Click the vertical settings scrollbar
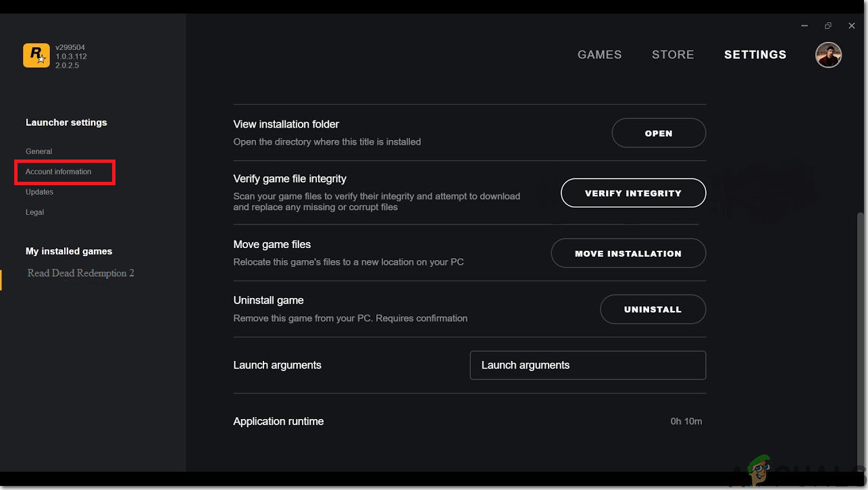This screenshot has width=868, height=490. click(x=860, y=338)
